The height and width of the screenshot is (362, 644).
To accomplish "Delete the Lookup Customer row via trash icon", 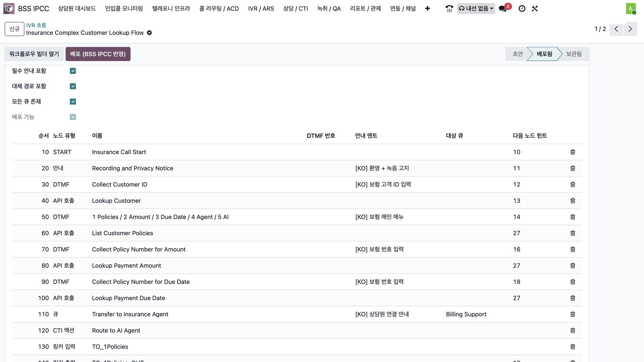I will pos(573,201).
